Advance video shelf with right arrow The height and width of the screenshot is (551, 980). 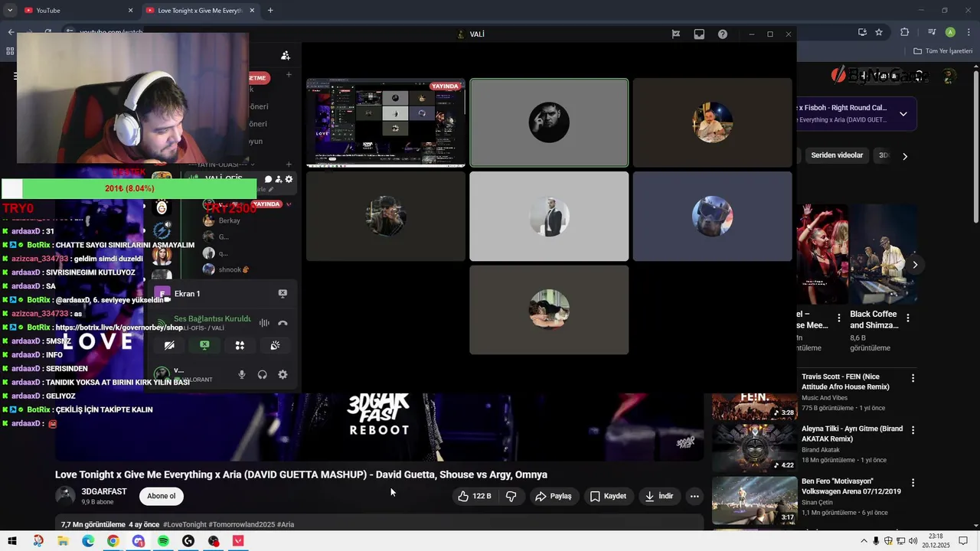pyautogui.click(x=915, y=265)
